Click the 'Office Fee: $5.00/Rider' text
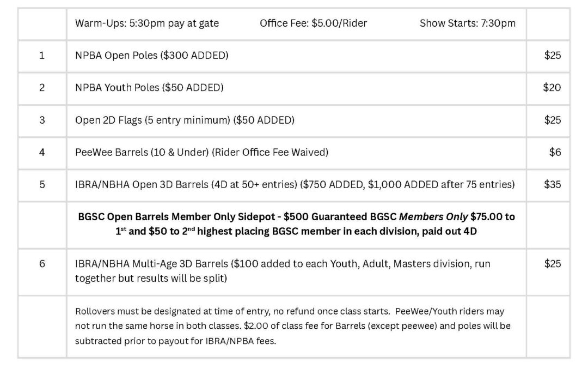588x368 pixels. [313, 23]
